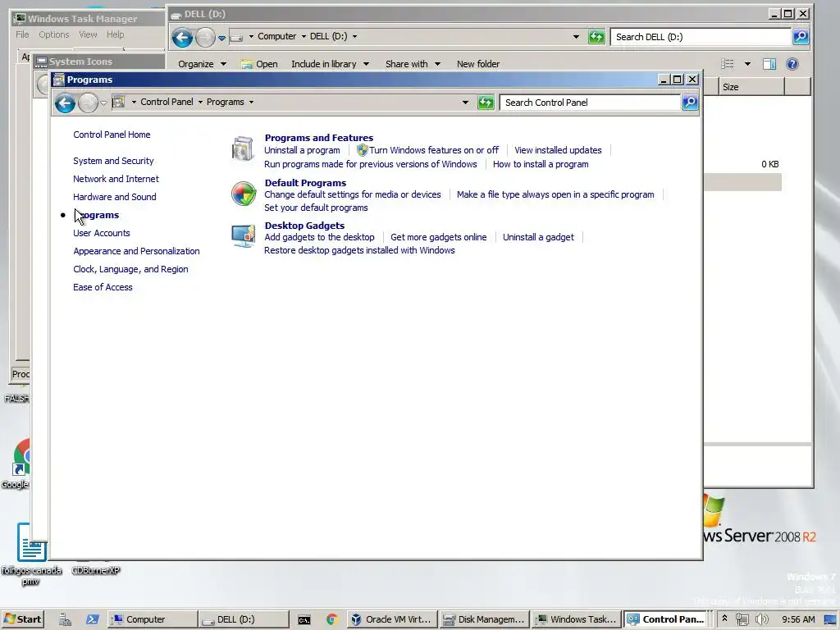
Task: Open File menu in Task Manager
Action: point(22,34)
